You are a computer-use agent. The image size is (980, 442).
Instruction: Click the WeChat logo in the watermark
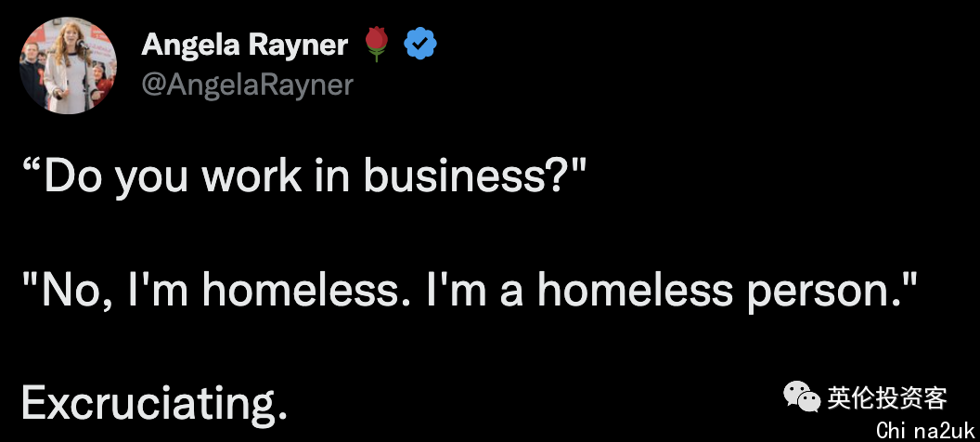coord(802,397)
